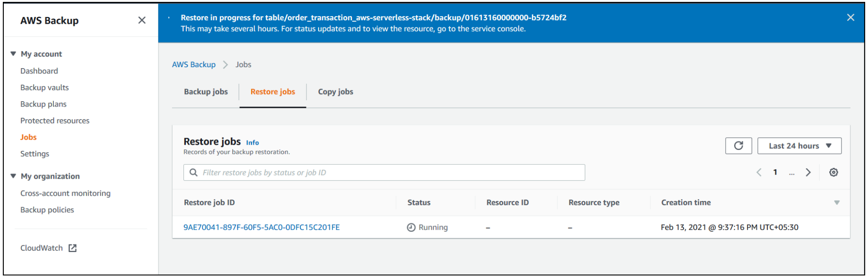Image resolution: width=868 pixels, height=279 pixels.
Task: Go to next page of restore jobs
Action: [x=808, y=172]
